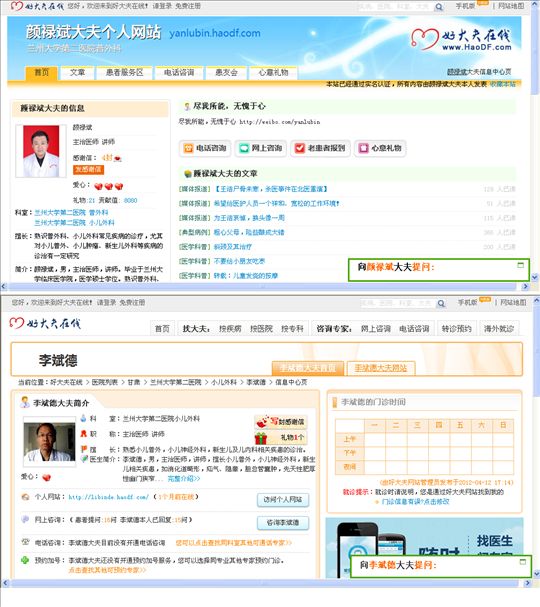This screenshot has height=607, width=540.
Task: Click the 咨询李斌德 button
Action: (283, 523)
